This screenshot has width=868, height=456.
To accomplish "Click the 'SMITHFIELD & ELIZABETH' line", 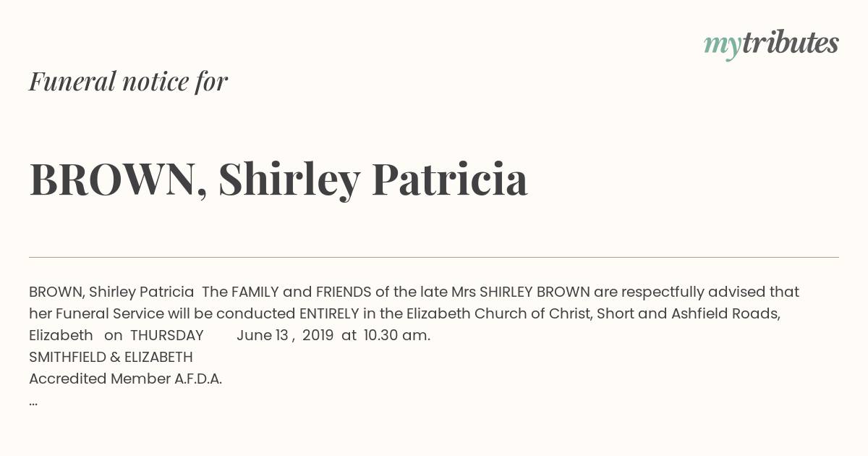I will click(111, 357).
